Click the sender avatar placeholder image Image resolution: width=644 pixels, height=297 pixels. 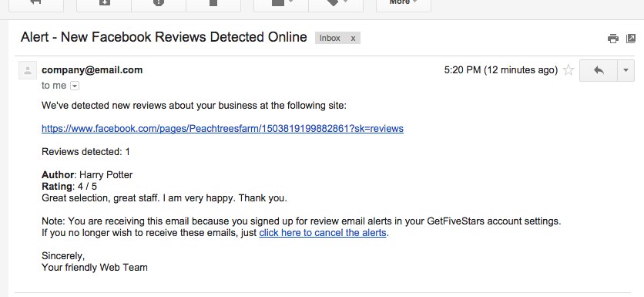pos(28,70)
